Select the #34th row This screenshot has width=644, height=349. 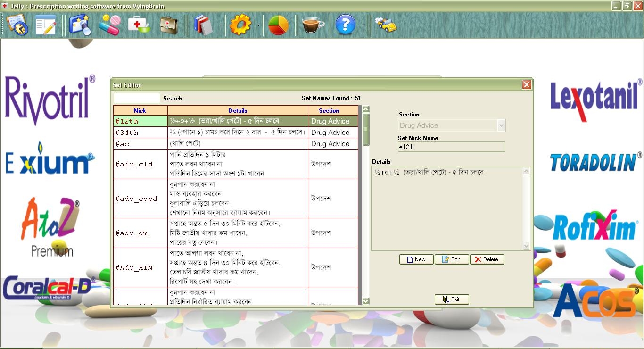(236, 133)
